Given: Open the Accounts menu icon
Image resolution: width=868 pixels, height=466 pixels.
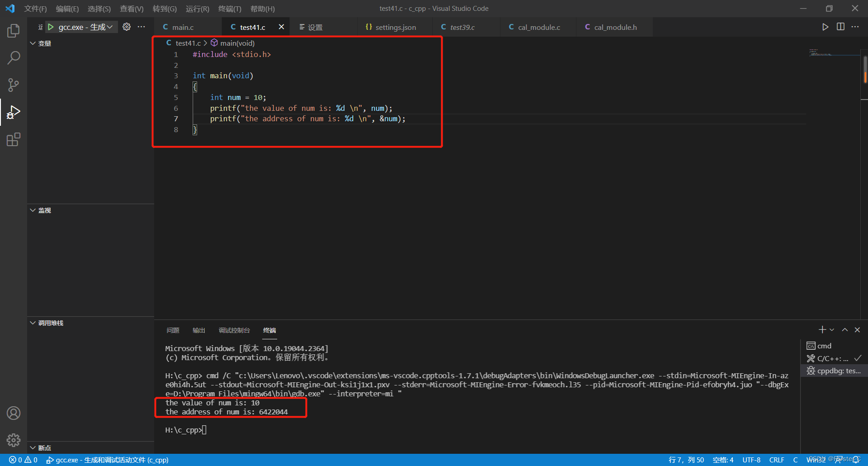Looking at the screenshot, I should pyautogui.click(x=14, y=413).
